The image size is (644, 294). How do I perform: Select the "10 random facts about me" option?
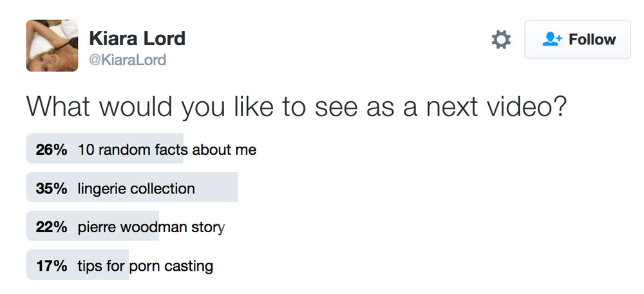coord(167,150)
